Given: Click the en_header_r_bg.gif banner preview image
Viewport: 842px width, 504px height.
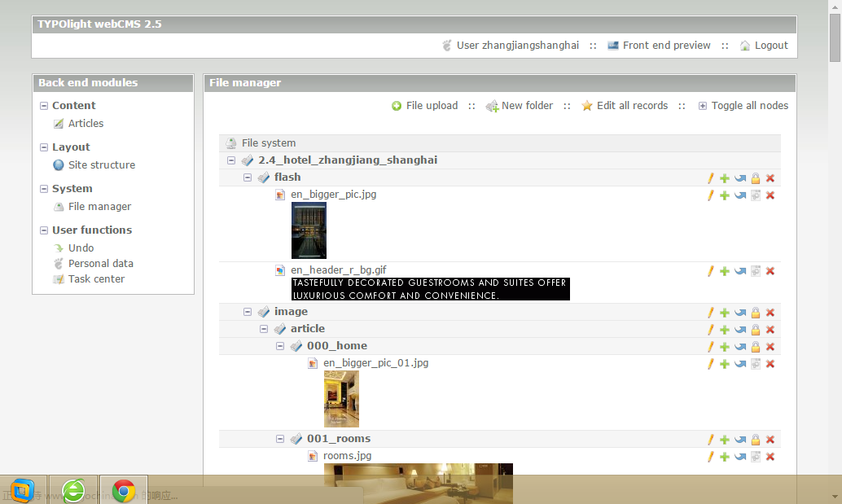Looking at the screenshot, I should pos(431,289).
